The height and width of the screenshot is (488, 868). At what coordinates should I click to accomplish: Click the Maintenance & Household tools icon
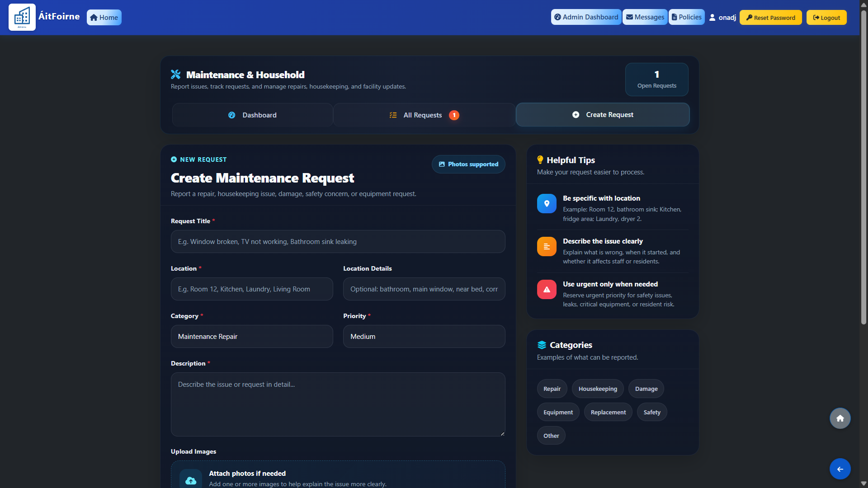176,75
